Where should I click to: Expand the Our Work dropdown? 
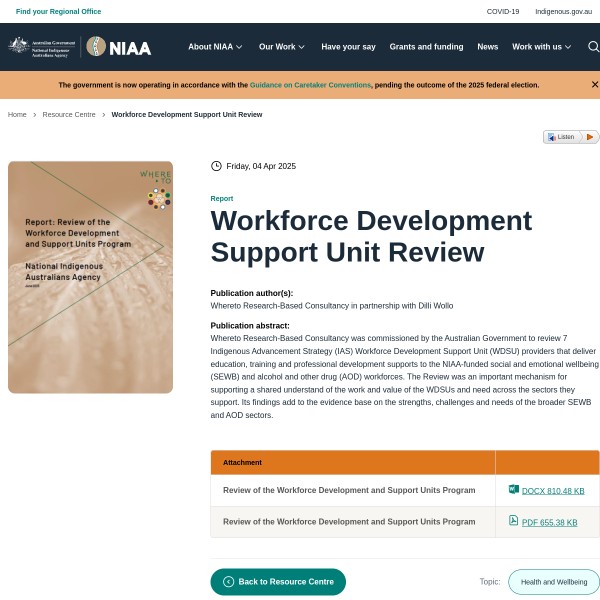tap(282, 47)
